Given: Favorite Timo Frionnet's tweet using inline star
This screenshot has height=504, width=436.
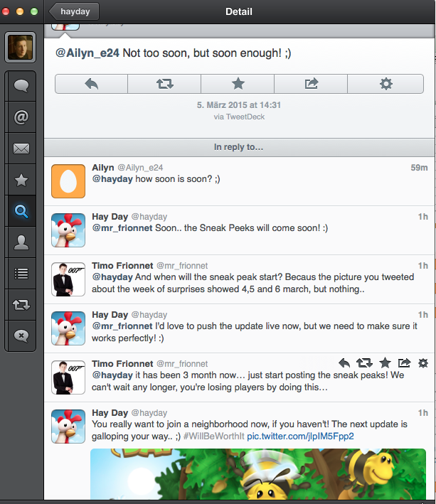Looking at the screenshot, I should [385, 363].
